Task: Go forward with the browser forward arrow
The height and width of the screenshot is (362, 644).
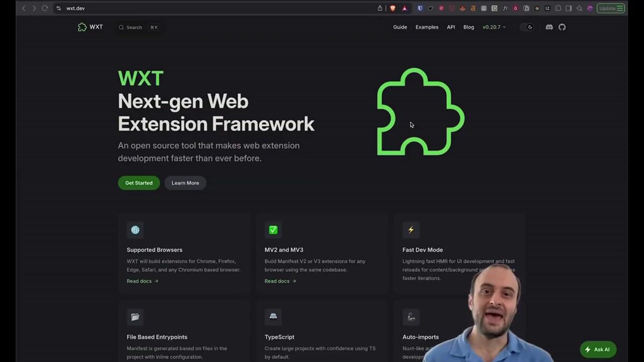Action: pyautogui.click(x=34, y=8)
